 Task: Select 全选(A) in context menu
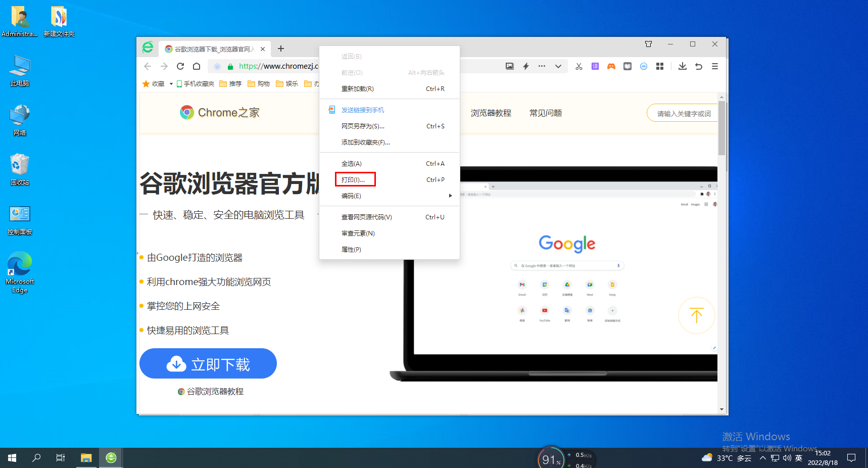coord(390,163)
